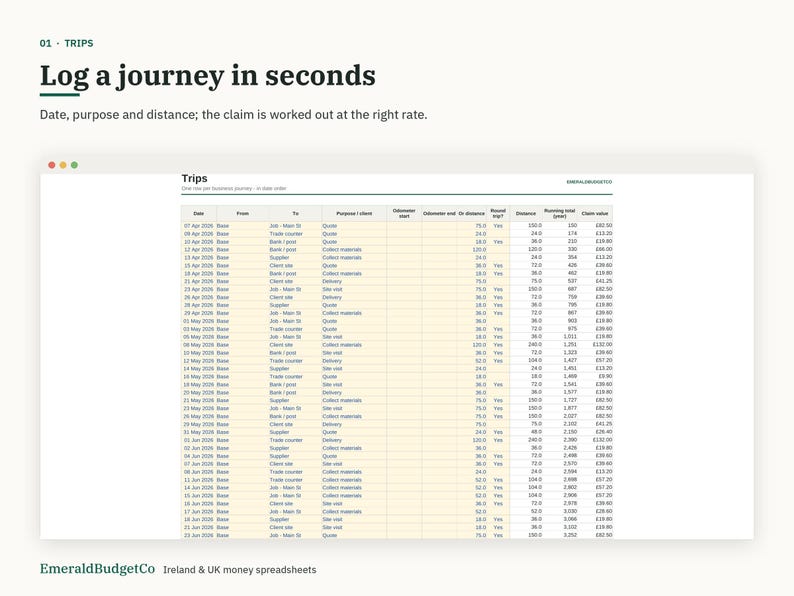The height and width of the screenshot is (596, 794).
Task: Click the Odometer end column header
Action: click(x=439, y=214)
